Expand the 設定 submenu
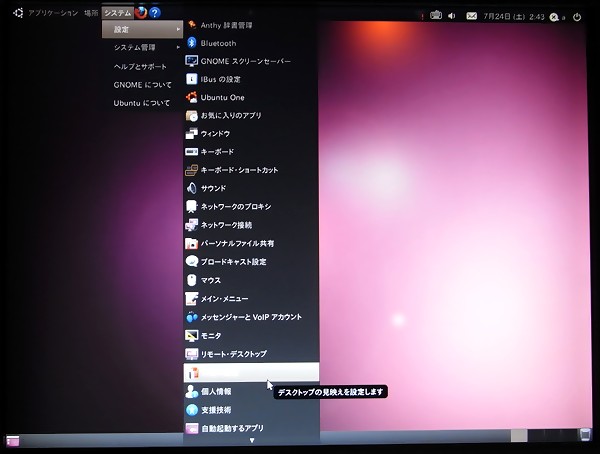Screen dimensions: 600x454 [x=142, y=29]
